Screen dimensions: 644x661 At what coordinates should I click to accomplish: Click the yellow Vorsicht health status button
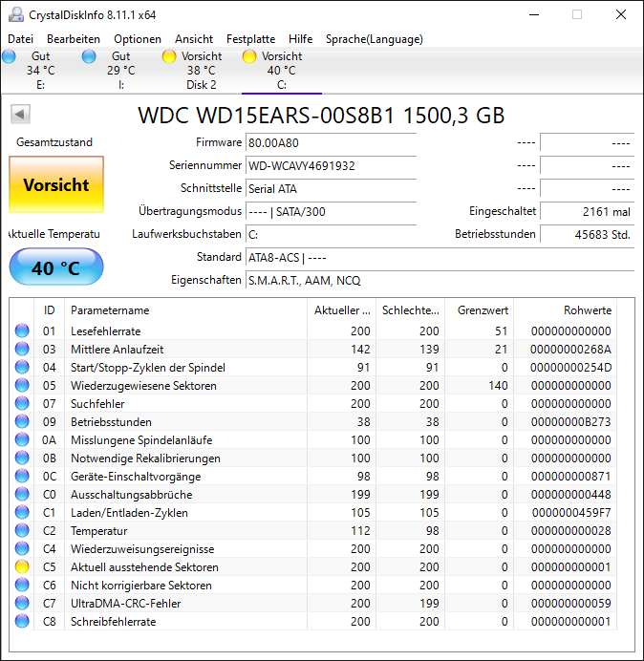(x=56, y=184)
